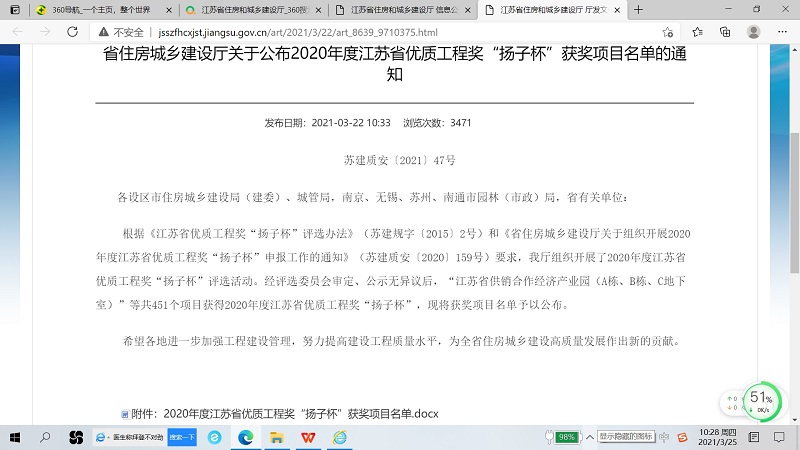800x450 pixels.
Task: Go forward to next page
Action: [x=45, y=32]
